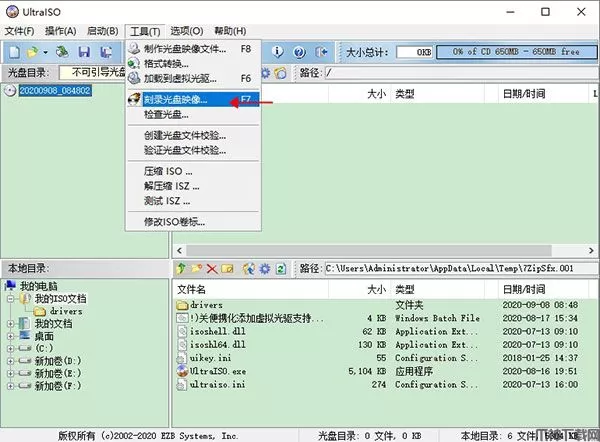The height and width of the screenshot is (442, 600).
Task: Choose 创建光盘文件校验... menu entry
Action: coord(193,135)
